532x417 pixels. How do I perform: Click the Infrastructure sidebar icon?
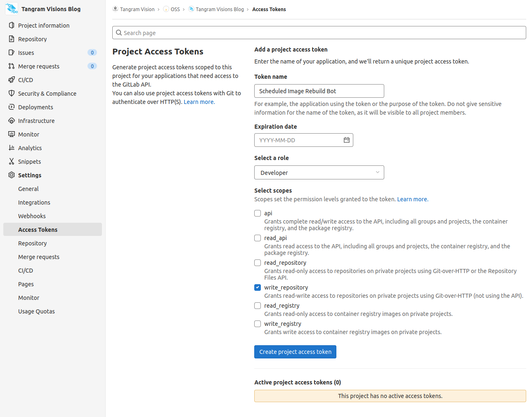pyautogui.click(x=11, y=120)
